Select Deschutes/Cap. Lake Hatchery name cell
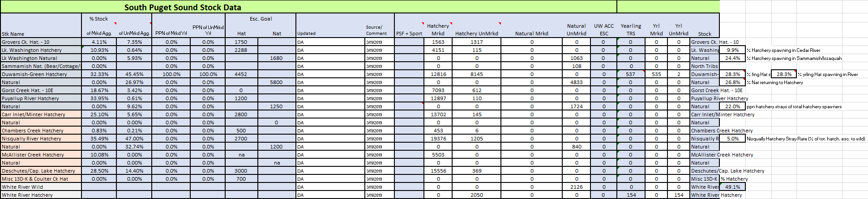Image resolution: width=868 pixels, height=199 pixels. click(x=41, y=171)
